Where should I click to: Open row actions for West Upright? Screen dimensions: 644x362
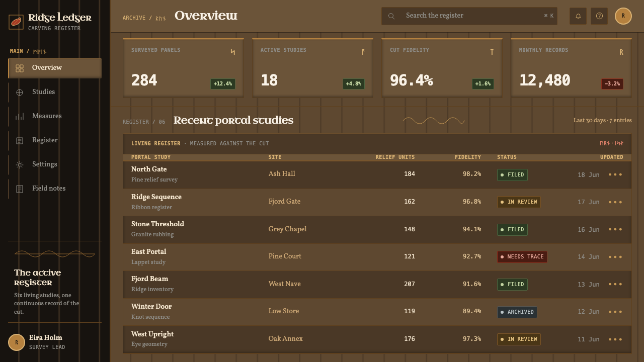(x=615, y=339)
